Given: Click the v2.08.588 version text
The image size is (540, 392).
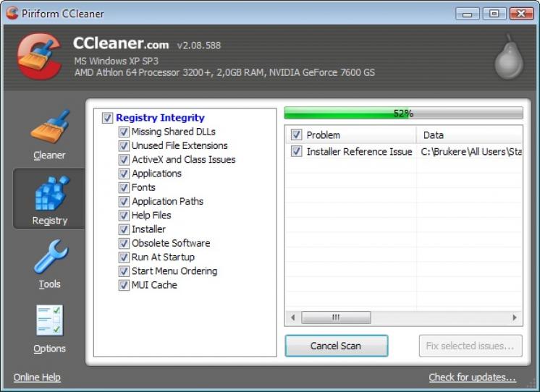Looking at the screenshot, I should (x=199, y=46).
